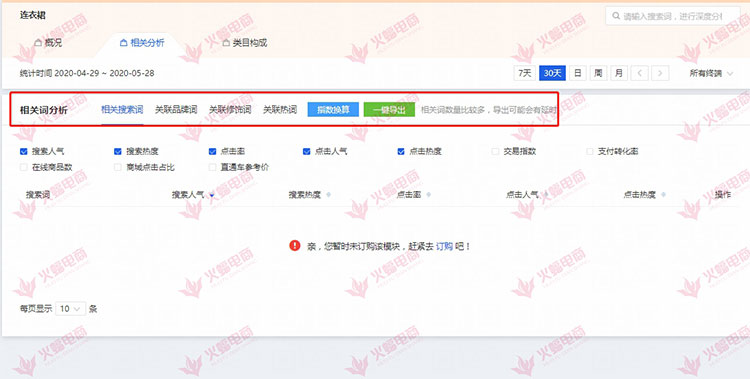
Task: Click the previous period arrow button
Action: coord(640,73)
